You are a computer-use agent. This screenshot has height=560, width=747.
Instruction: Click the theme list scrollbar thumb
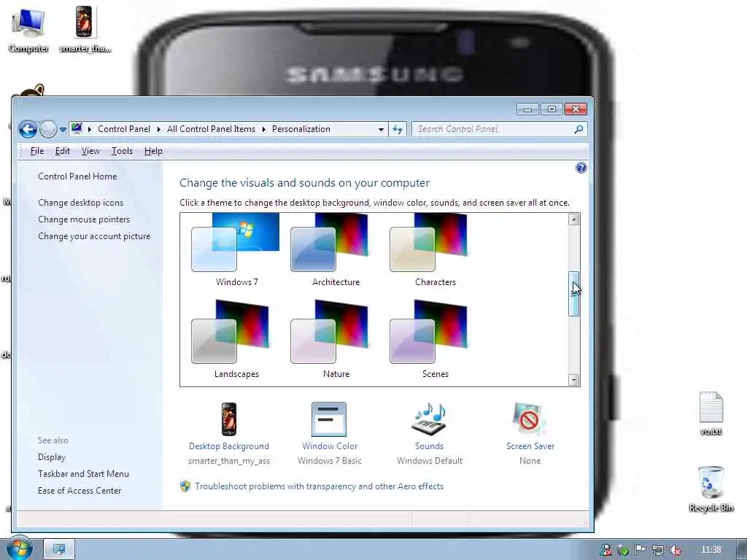click(x=574, y=293)
